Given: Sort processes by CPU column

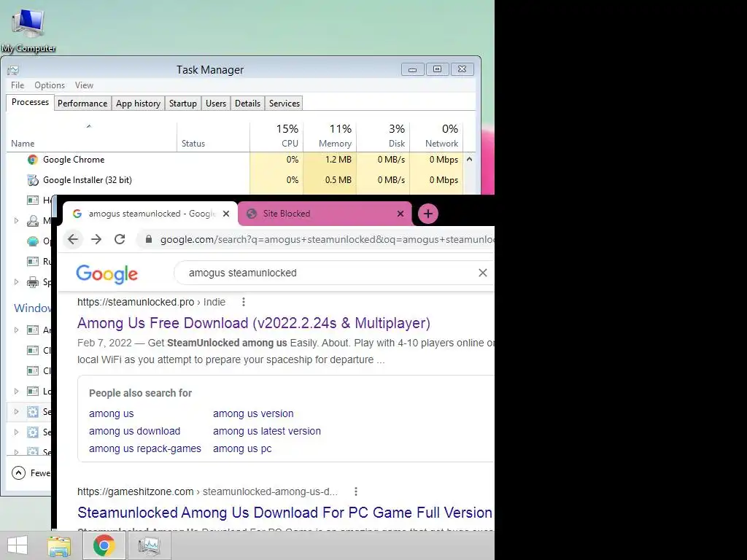Looking at the screenshot, I should 276,136.
